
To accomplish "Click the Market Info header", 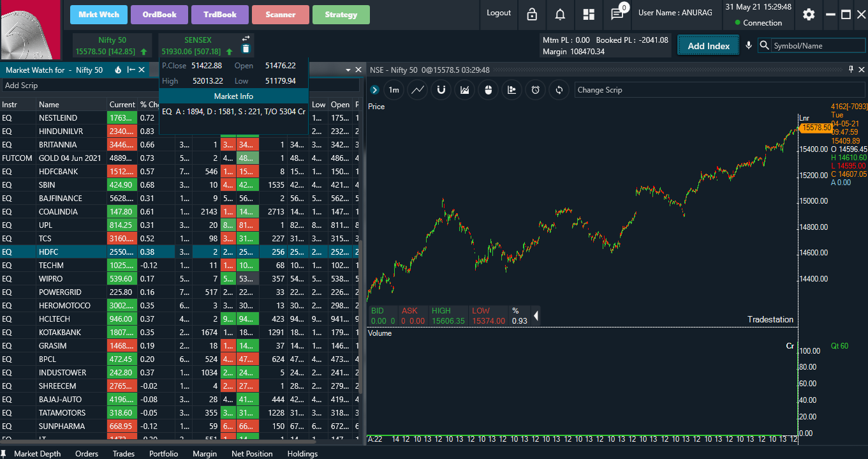I will point(233,96).
